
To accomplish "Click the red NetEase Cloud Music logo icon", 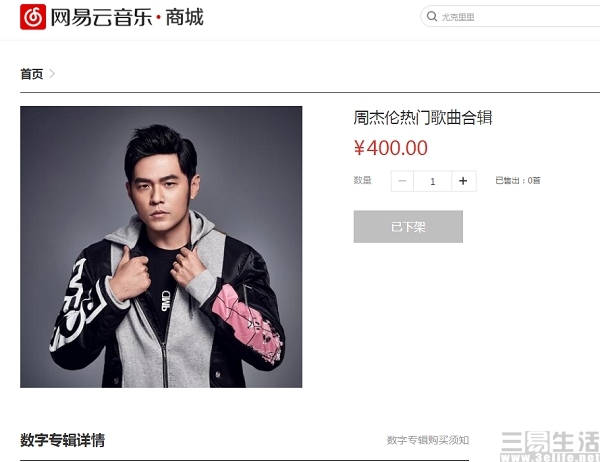I will tap(33, 17).
